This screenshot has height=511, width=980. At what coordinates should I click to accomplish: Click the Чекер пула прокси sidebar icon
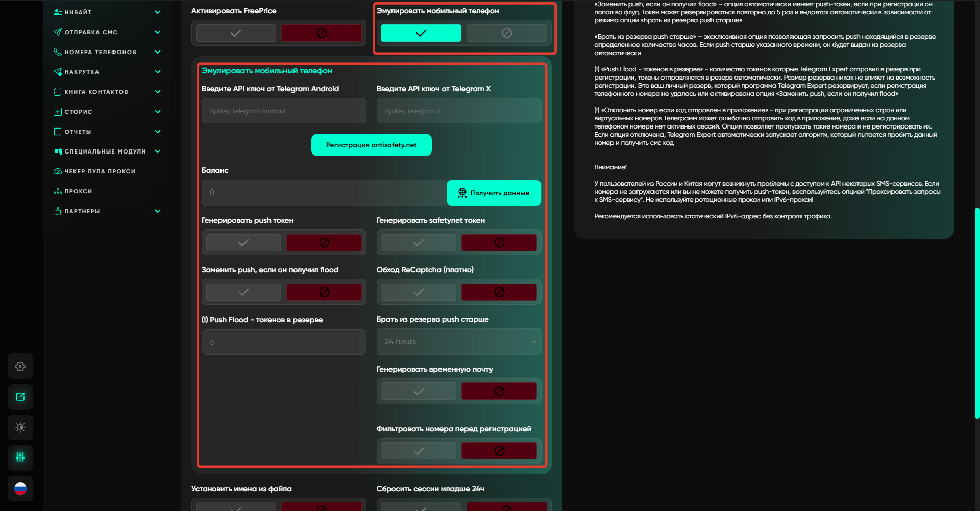(58, 171)
